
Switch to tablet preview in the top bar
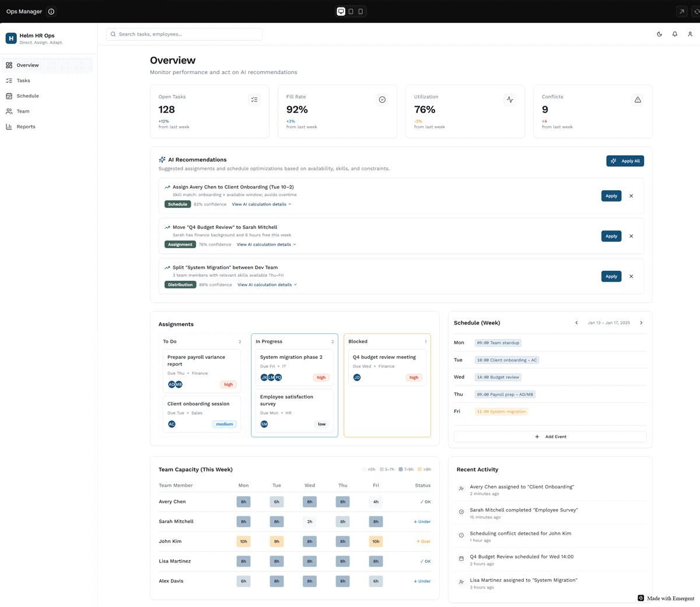click(351, 11)
